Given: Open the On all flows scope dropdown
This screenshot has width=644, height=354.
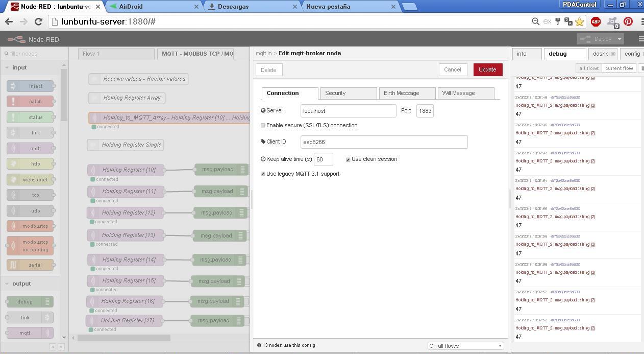Looking at the screenshot, I should pyautogui.click(x=465, y=346).
